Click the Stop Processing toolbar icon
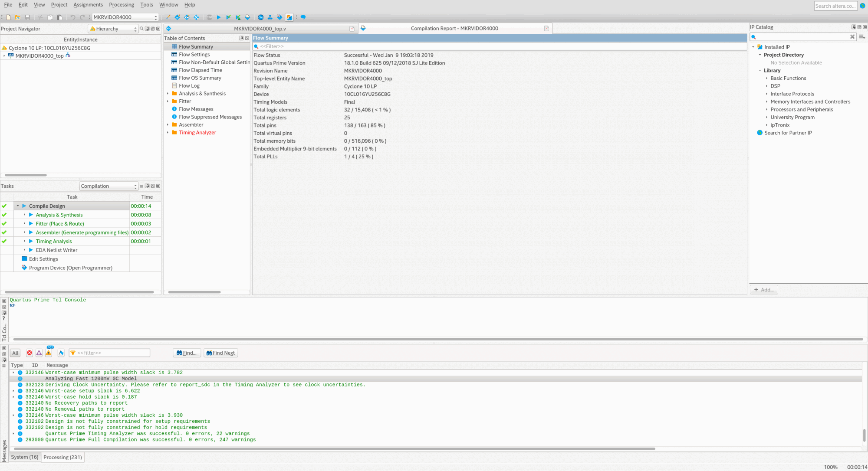 210,17
